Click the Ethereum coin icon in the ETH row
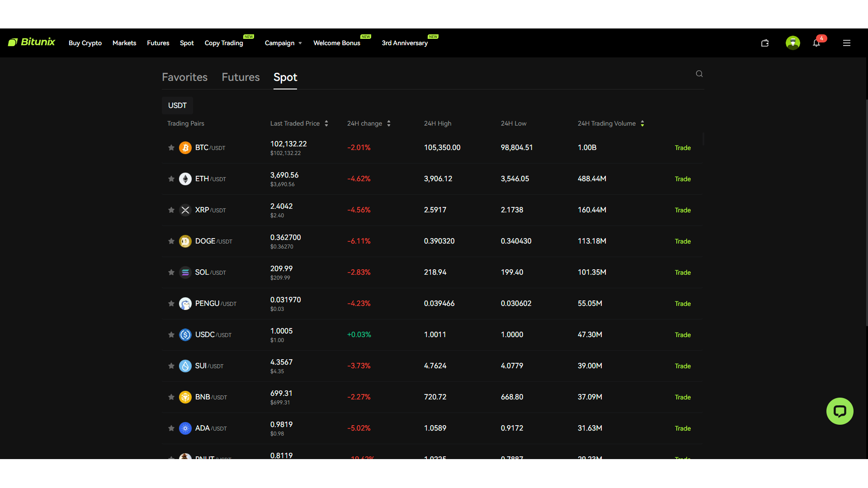868x488 pixels. click(185, 178)
